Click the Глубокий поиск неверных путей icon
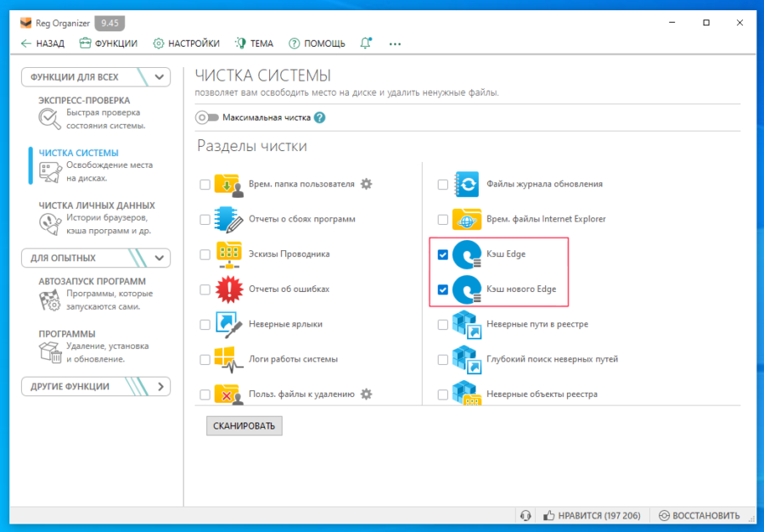This screenshot has width=764, height=532. click(x=466, y=360)
